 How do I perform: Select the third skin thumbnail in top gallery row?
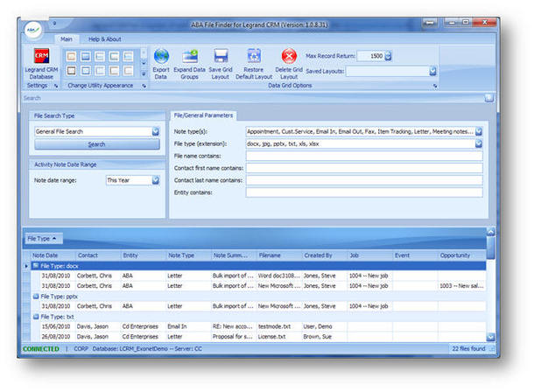[100, 56]
